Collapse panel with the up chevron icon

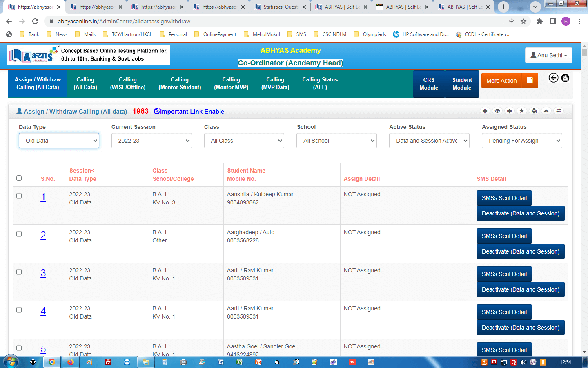coord(546,111)
